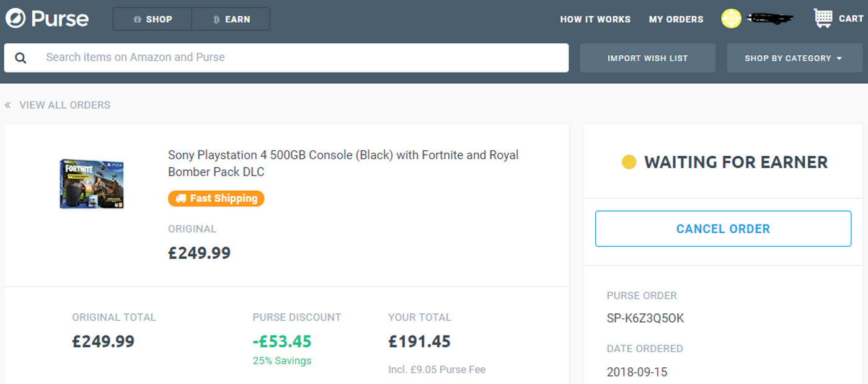Open the shopping cart icon
This screenshot has width=868, height=384.
click(x=823, y=19)
